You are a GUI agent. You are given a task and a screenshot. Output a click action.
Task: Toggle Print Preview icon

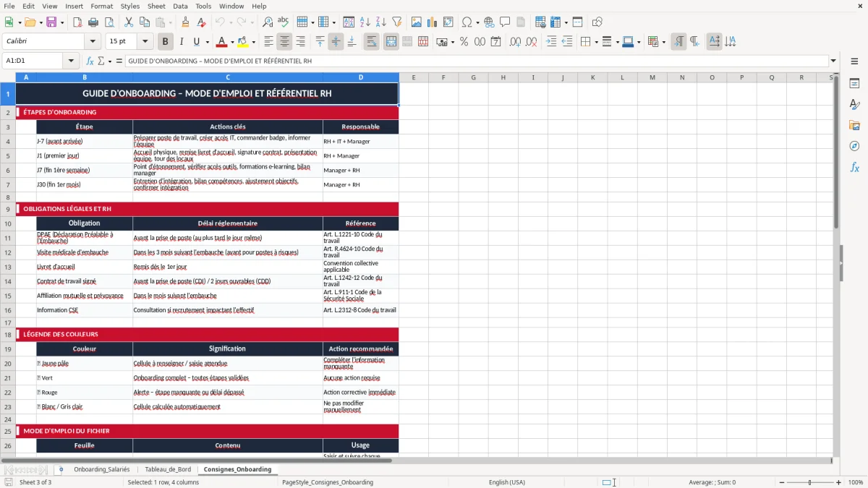click(110, 22)
